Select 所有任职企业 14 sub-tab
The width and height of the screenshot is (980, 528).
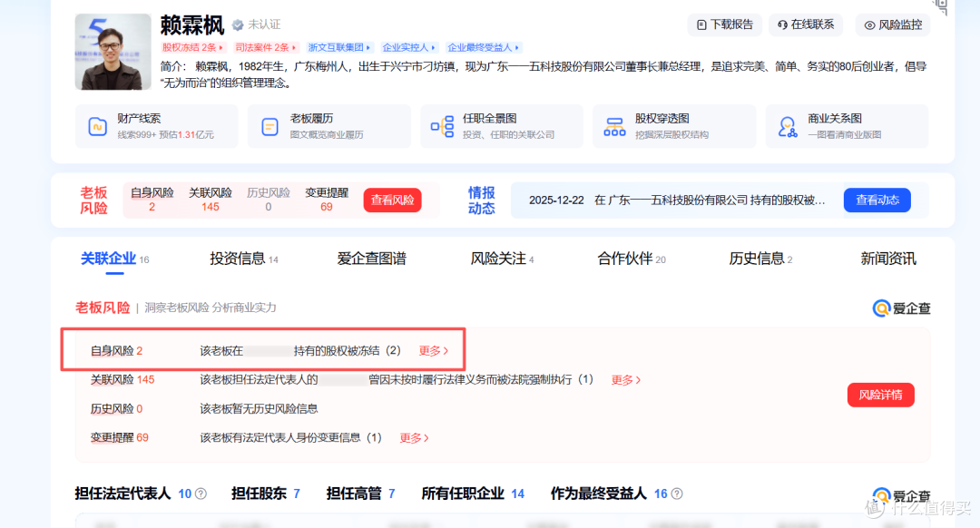click(473, 494)
